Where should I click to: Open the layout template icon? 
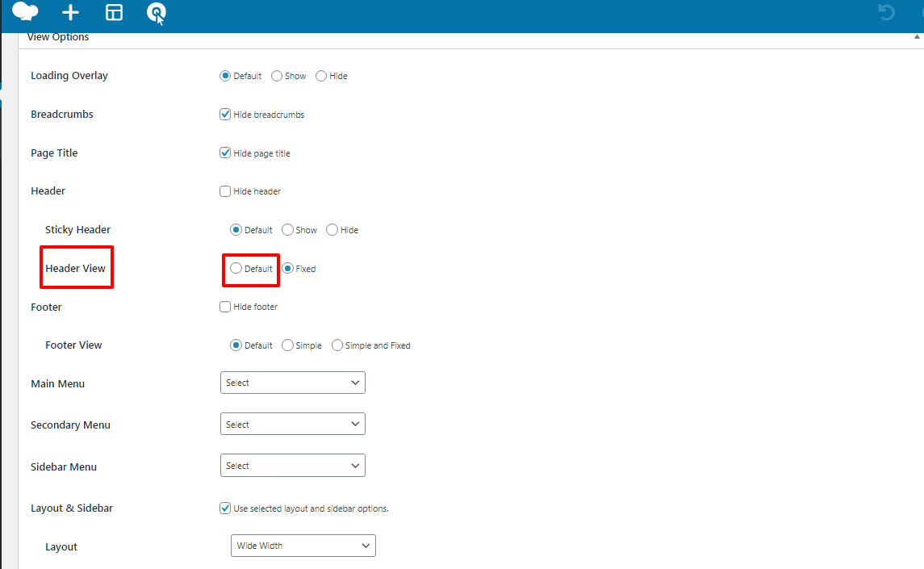[114, 12]
